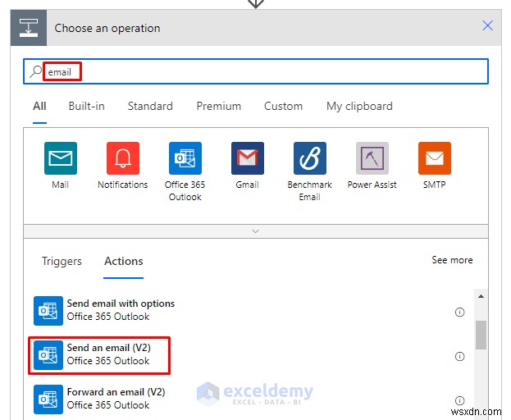Open the Power Assist connector
The image size is (511, 420).
tap(372, 158)
